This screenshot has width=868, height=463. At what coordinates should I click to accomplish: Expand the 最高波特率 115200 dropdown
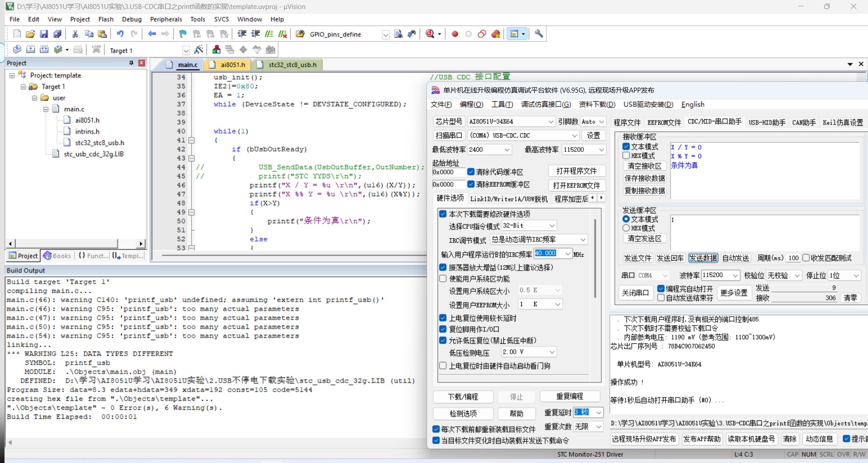tap(601, 150)
